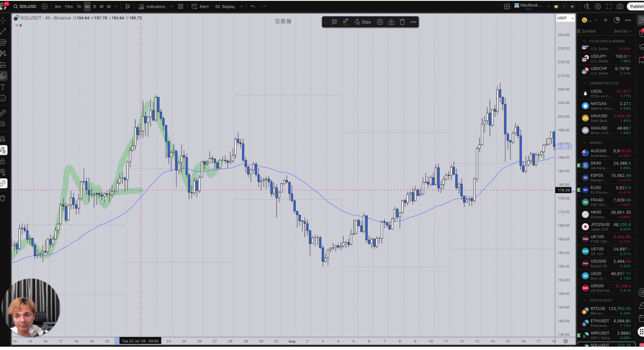
Task: Click the Zoom In tool
Action: (3, 124)
